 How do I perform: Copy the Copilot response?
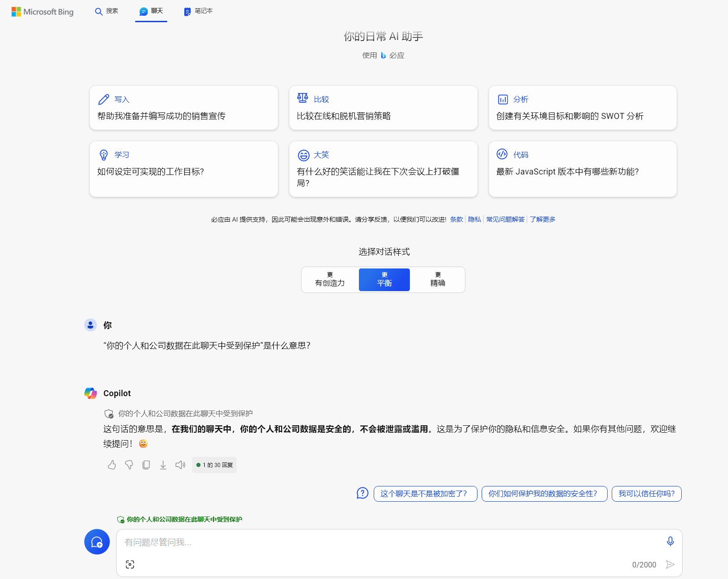coord(146,465)
